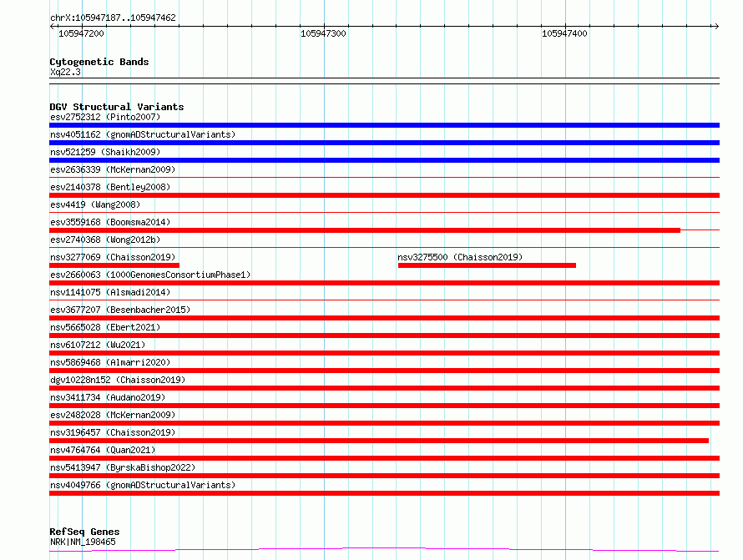Click the blue bar under nsv4051162
This screenshot has width=743, height=560.
[384, 143]
